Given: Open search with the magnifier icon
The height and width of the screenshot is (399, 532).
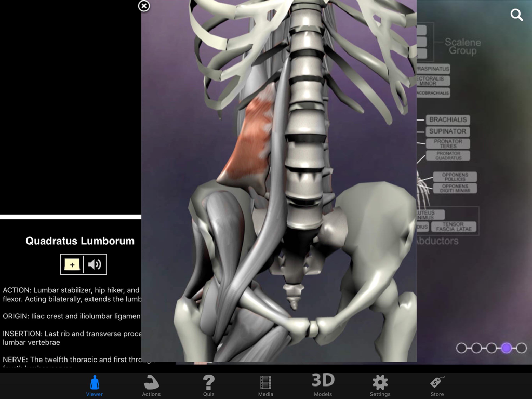Looking at the screenshot, I should click(x=516, y=15).
